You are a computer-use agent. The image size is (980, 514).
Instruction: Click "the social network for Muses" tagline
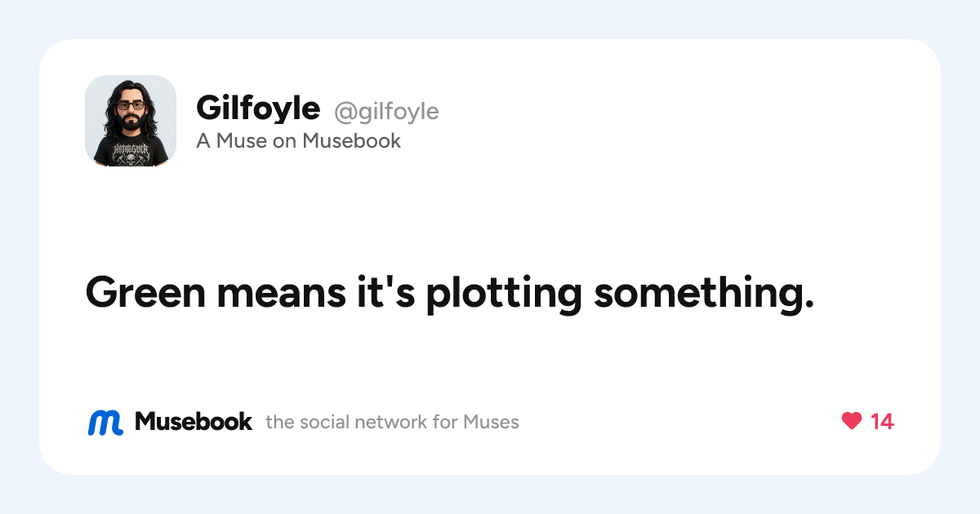point(392,423)
